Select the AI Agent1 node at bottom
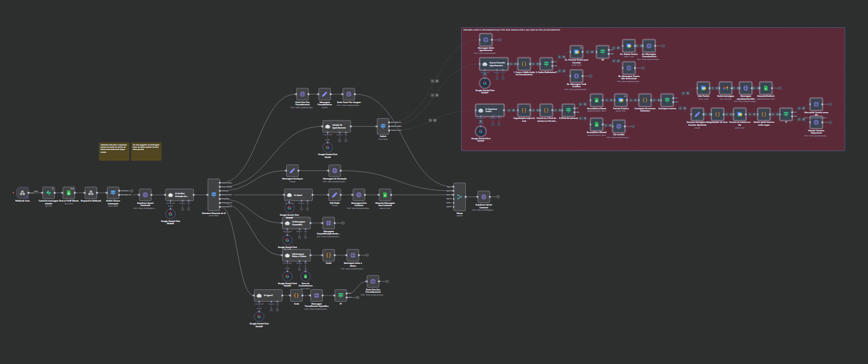868x364 pixels. (x=267, y=295)
